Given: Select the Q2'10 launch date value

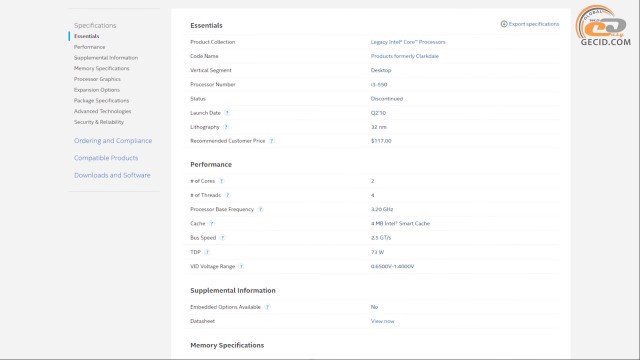Looking at the screenshot, I should click(378, 113).
